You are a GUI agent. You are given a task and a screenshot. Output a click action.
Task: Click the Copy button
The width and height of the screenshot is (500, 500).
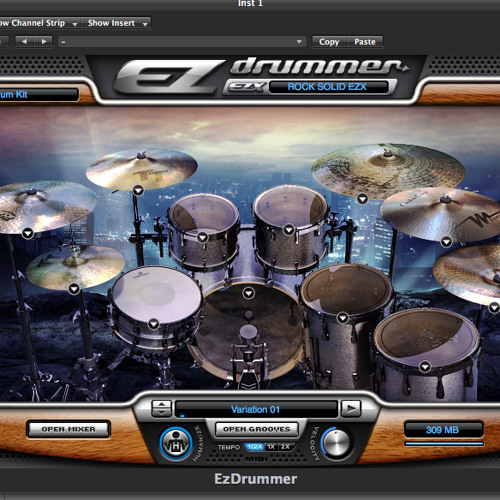(329, 42)
